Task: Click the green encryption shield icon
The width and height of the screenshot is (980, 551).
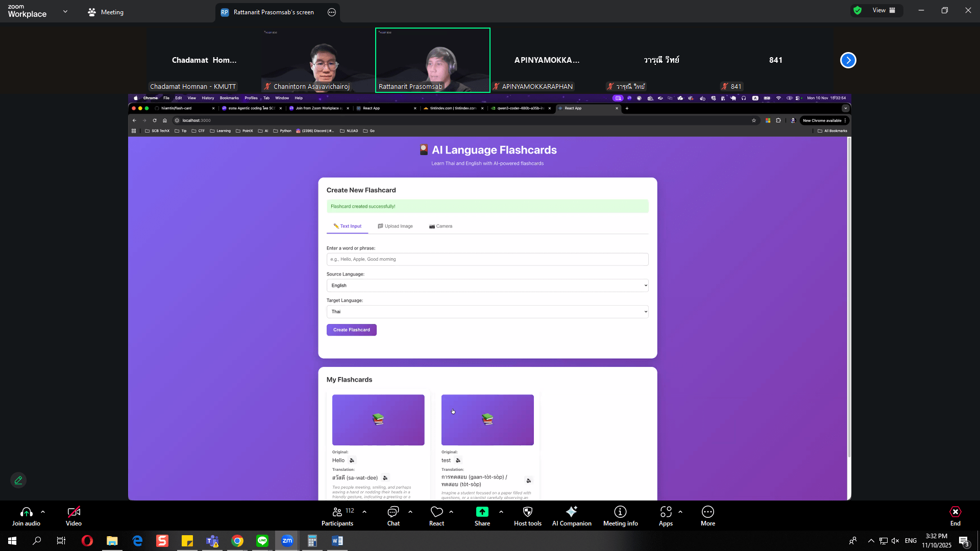Action: 857,10
